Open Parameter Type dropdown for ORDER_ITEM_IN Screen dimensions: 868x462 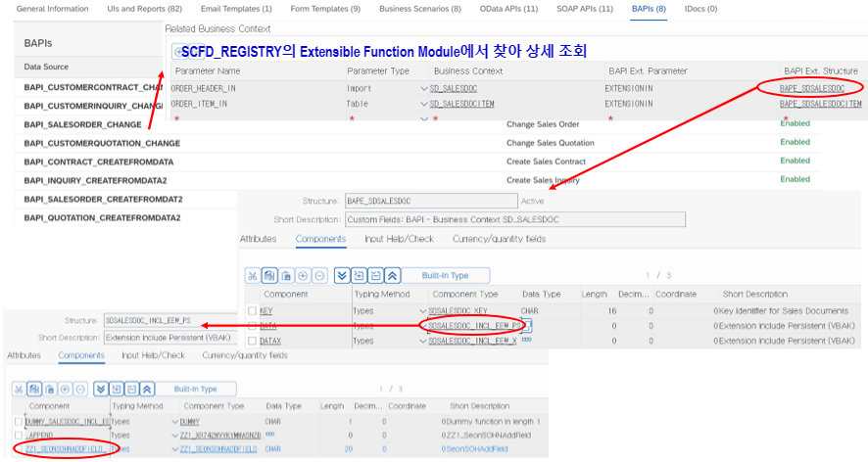click(424, 104)
